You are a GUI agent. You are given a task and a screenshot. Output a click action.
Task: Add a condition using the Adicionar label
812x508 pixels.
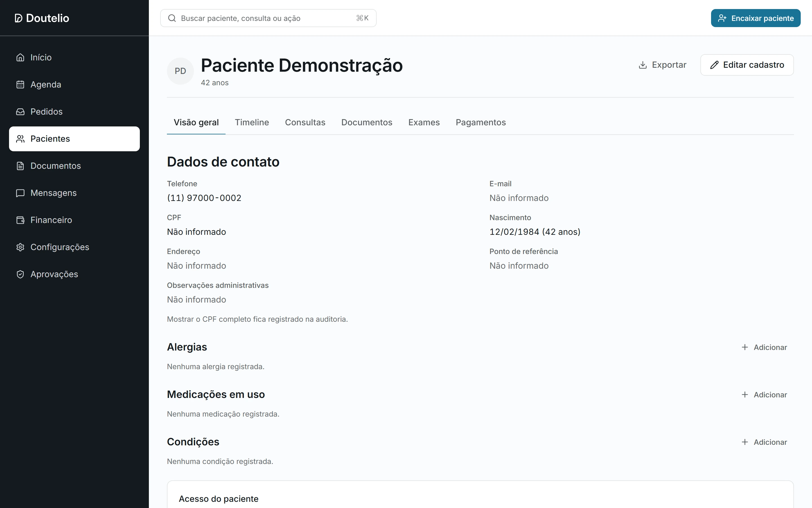(x=770, y=442)
